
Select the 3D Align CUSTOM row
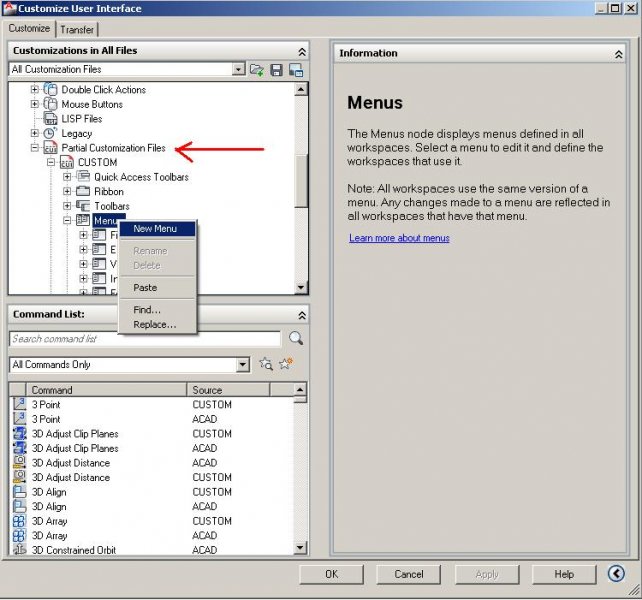click(151, 492)
